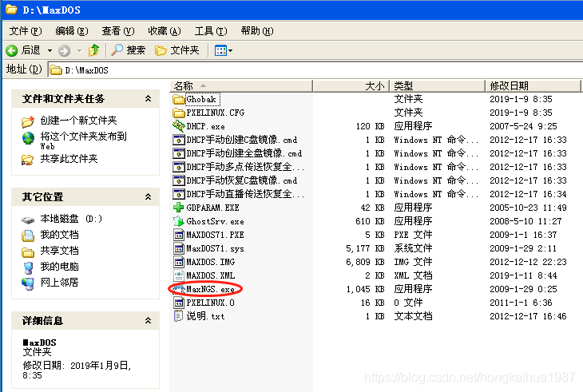Open the 编辑(E) menu

pyautogui.click(x=72, y=31)
